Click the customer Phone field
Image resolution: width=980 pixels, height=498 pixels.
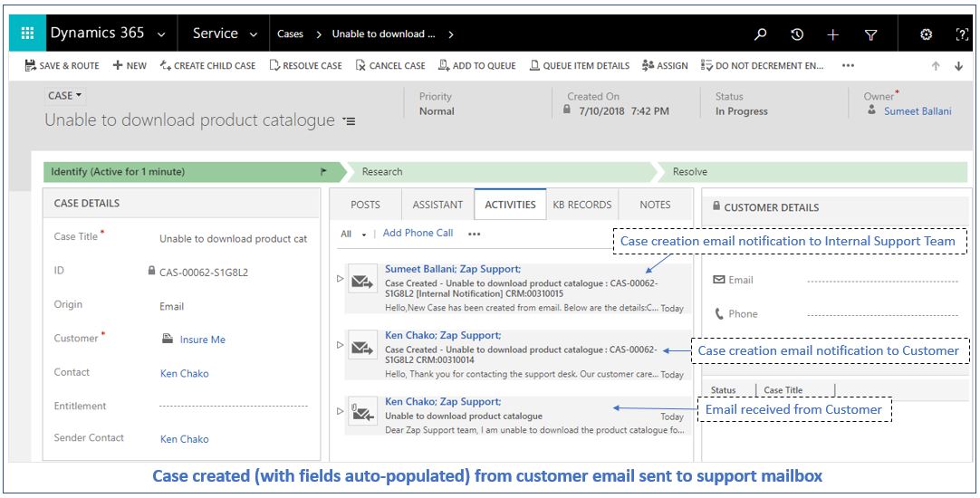coord(882,315)
